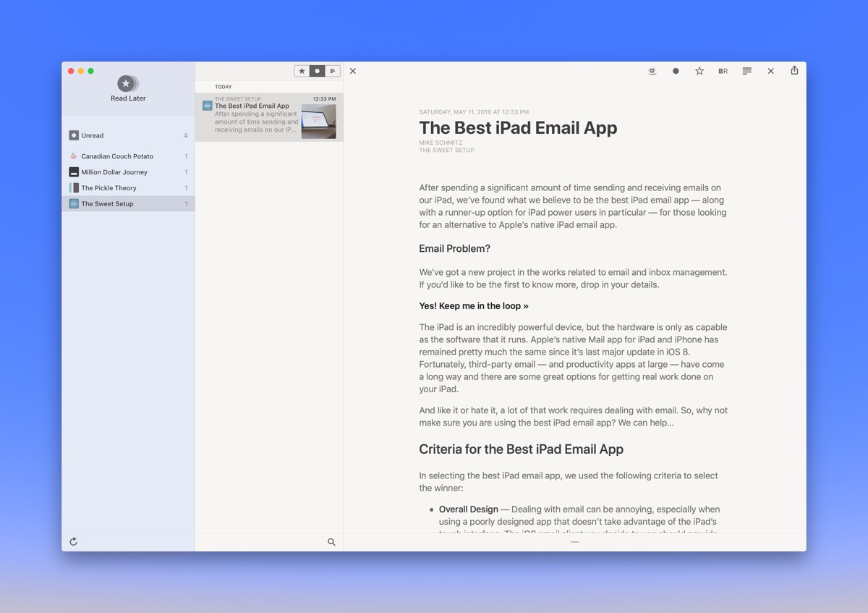
Task: Show all items using the lines filter
Action: click(x=333, y=71)
